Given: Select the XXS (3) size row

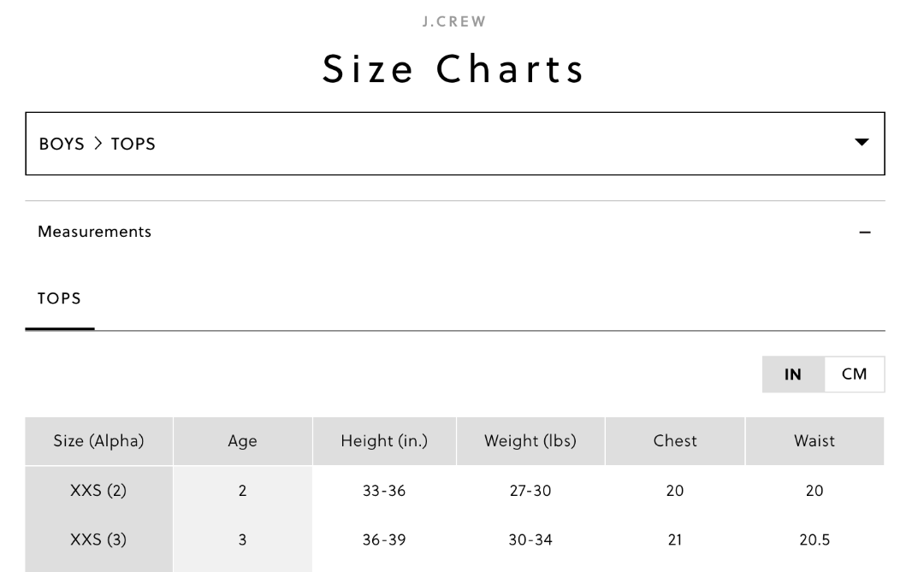Looking at the screenshot, I should 98,540.
